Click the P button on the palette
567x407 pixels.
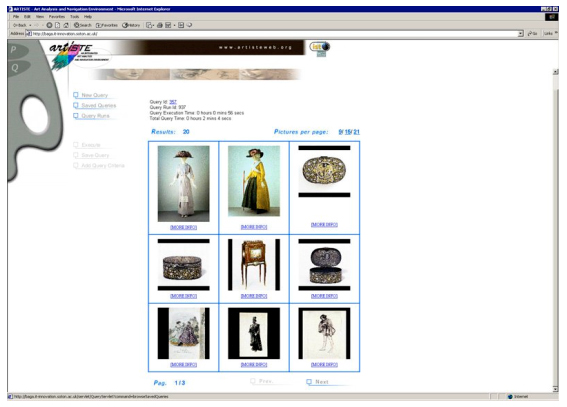click(14, 50)
